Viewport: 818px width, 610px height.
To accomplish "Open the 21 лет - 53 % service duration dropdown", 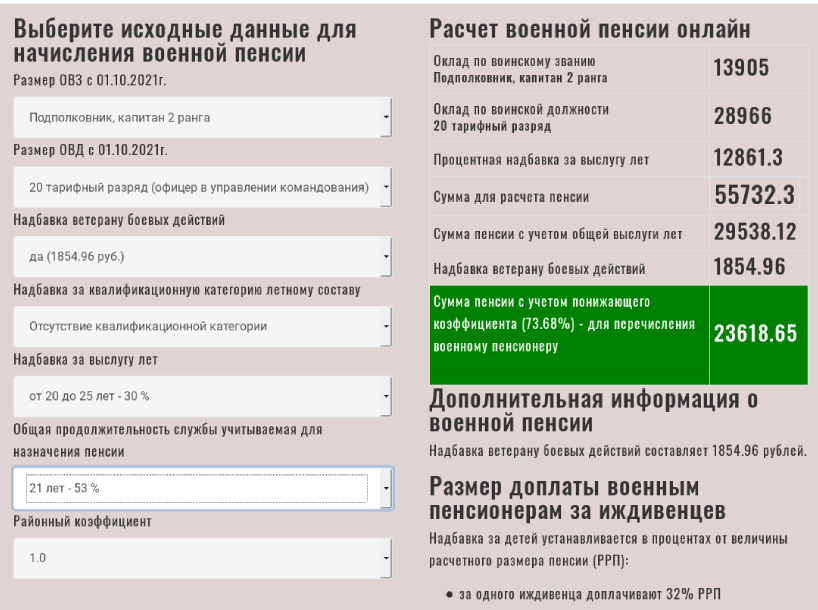I will [202, 488].
